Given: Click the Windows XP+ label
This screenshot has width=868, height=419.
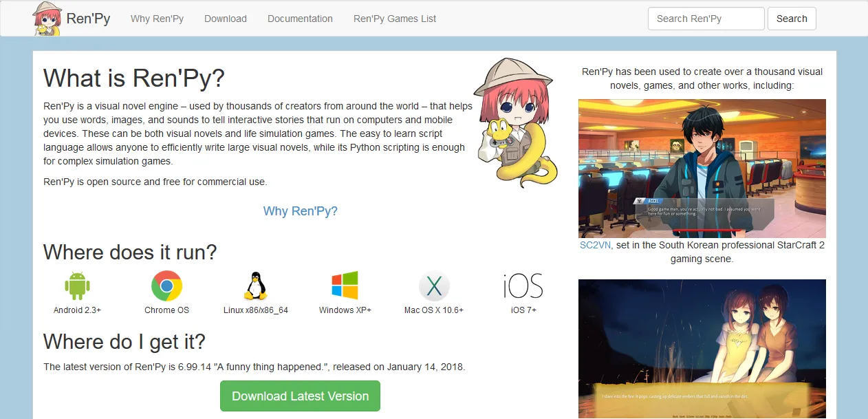Looking at the screenshot, I should pos(345,310).
